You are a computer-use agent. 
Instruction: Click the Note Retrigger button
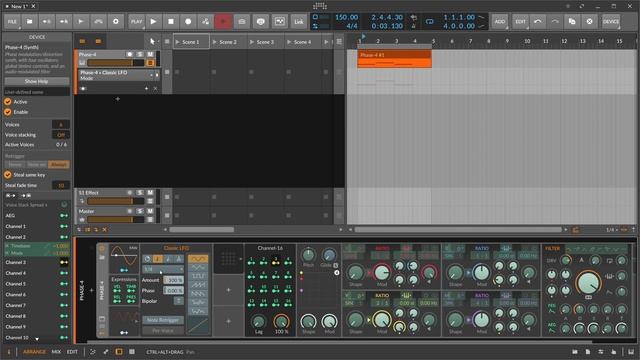coord(163,320)
